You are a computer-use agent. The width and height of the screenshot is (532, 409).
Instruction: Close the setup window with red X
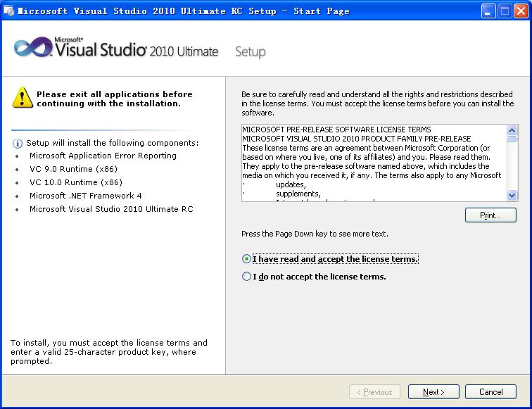(521, 11)
